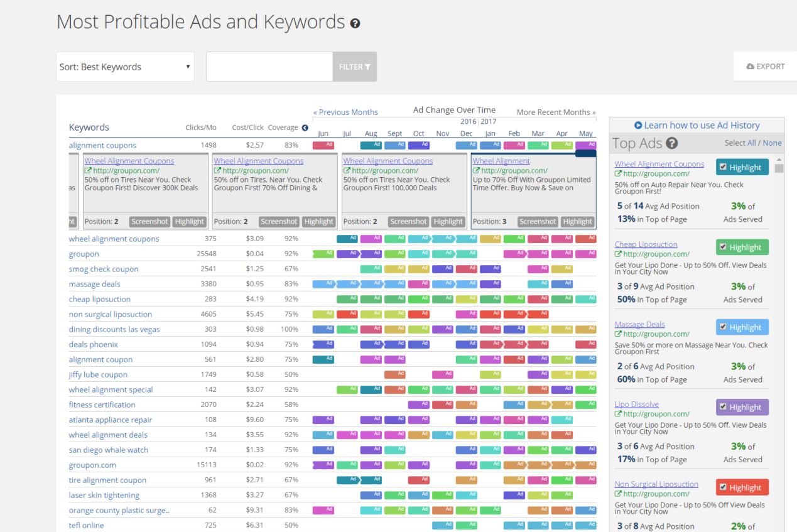Viewport: 797px width, 532px height.
Task: Click the May ad block for wheel alignment coupons
Action: click(585, 239)
